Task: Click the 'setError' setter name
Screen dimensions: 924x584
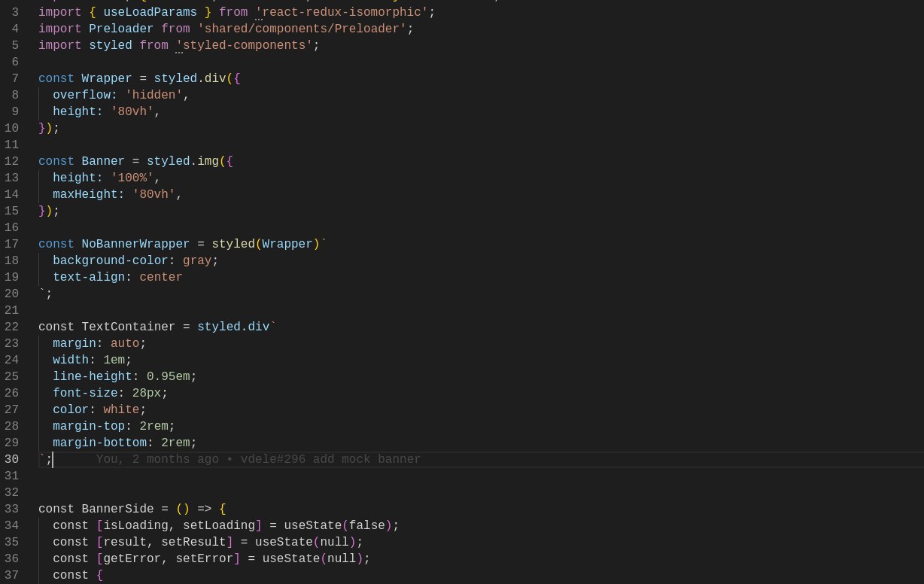Action: [x=205, y=558]
